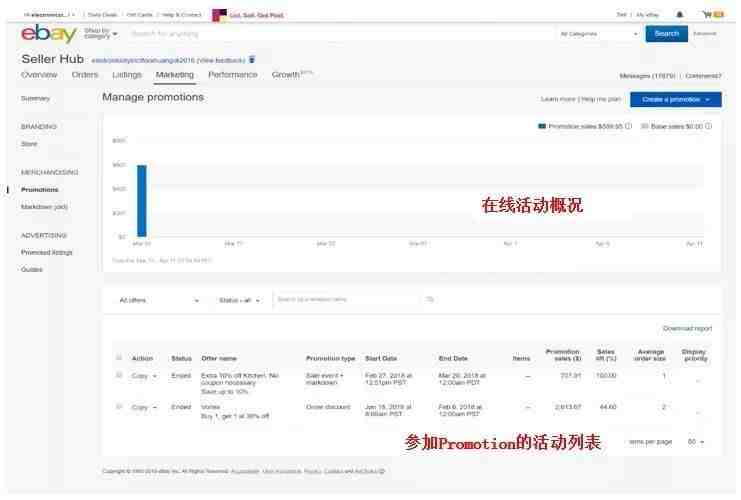The image size is (741, 500).
Task: Switch to the Listings tab
Action: pyautogui.click(x=127, y=75)
